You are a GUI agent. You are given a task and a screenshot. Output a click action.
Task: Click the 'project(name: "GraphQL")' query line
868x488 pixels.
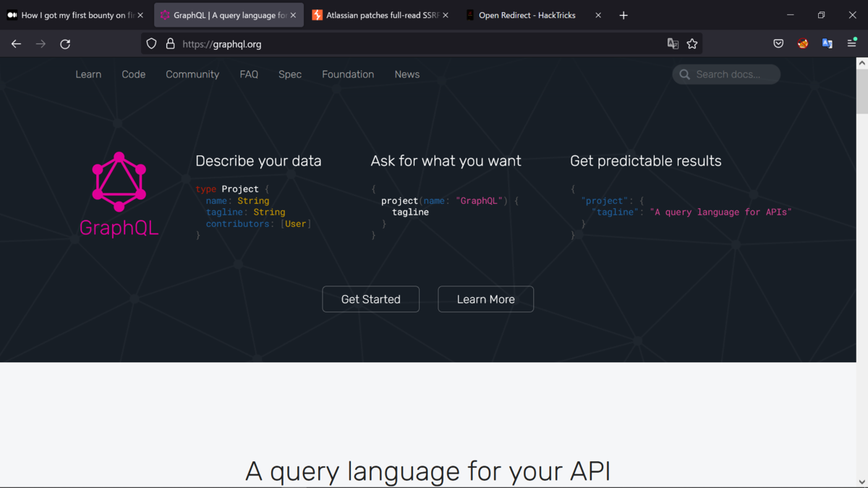450,201
